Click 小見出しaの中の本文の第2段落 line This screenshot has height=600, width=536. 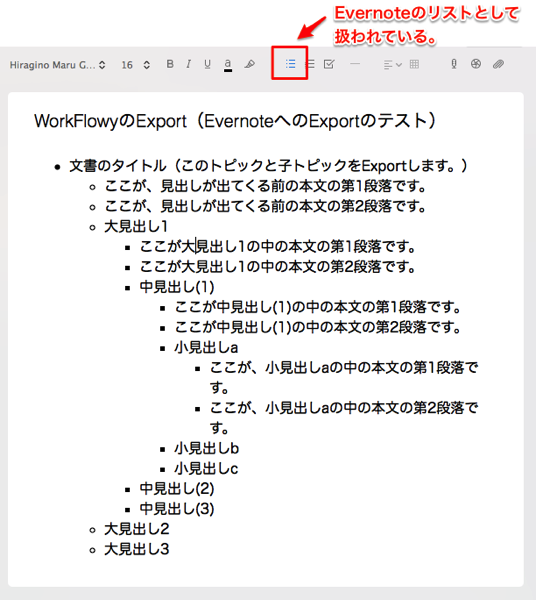pyautogui.click(x=344, y=418)
